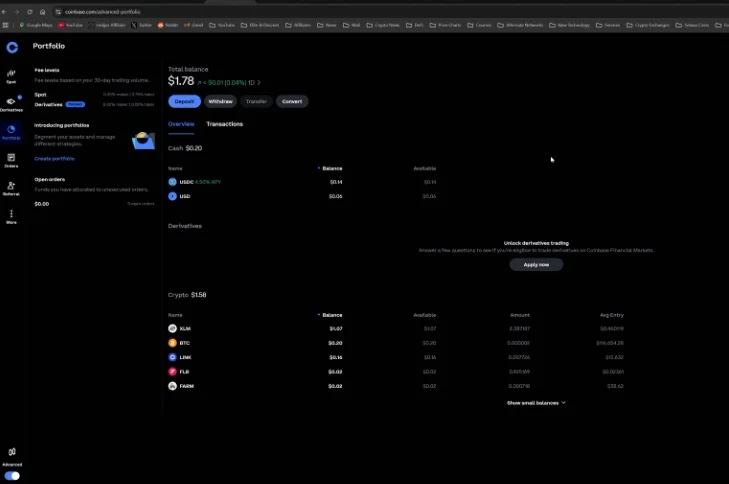Image resolution: width=729 pixels, height=484 pixels.
Task: Open the apps grid in bookmarks bar
Action: point(6,25)
